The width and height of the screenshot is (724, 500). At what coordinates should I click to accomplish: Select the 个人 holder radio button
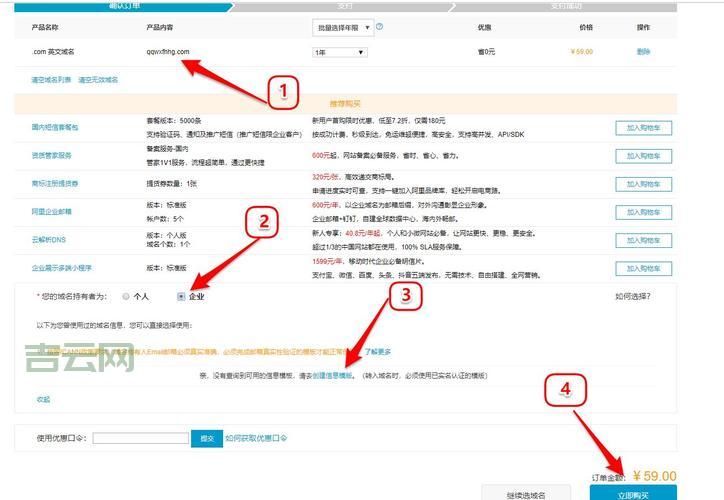[x=126, y=296]
